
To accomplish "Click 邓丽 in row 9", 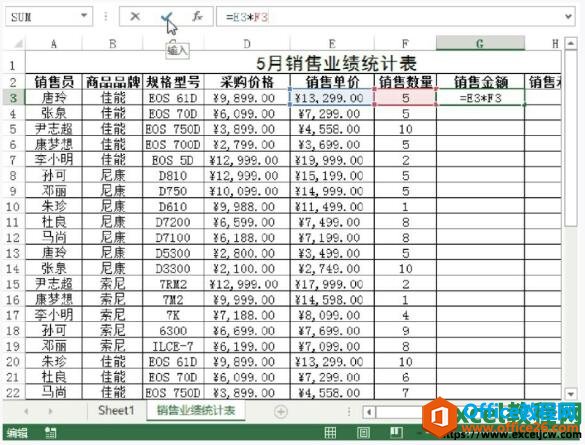I will (54, 191).
